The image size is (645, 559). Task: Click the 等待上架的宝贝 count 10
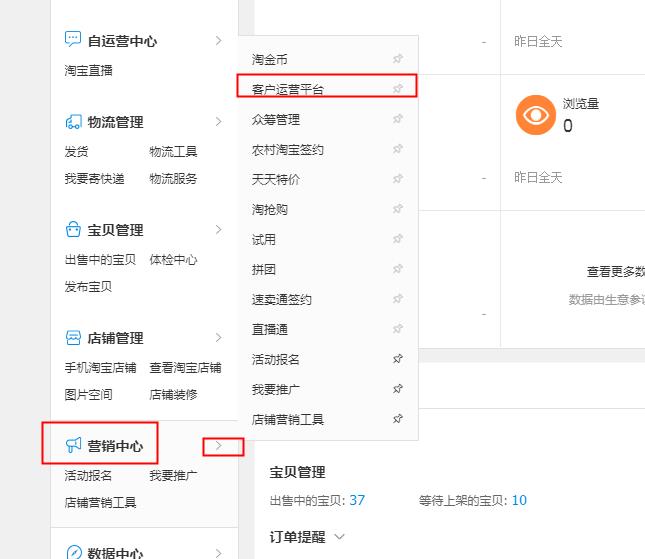519,500
